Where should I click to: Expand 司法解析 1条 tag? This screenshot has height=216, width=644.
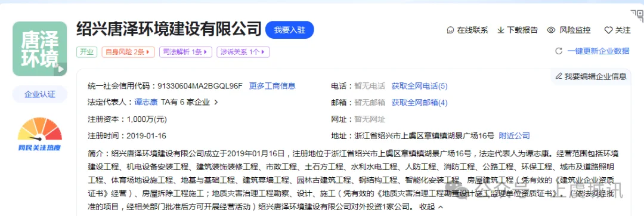coord(185,52)
